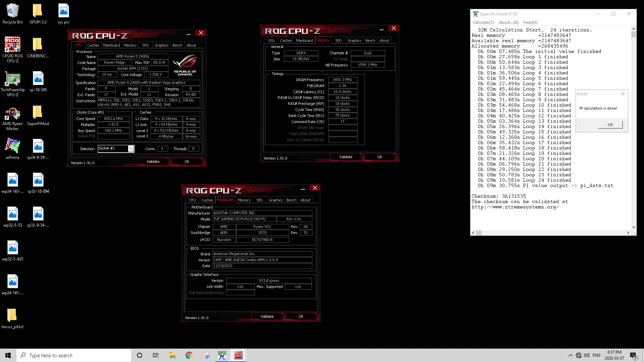Open the SuperPiMod folder
Screen dimensions: 644x362
(38, 116)
